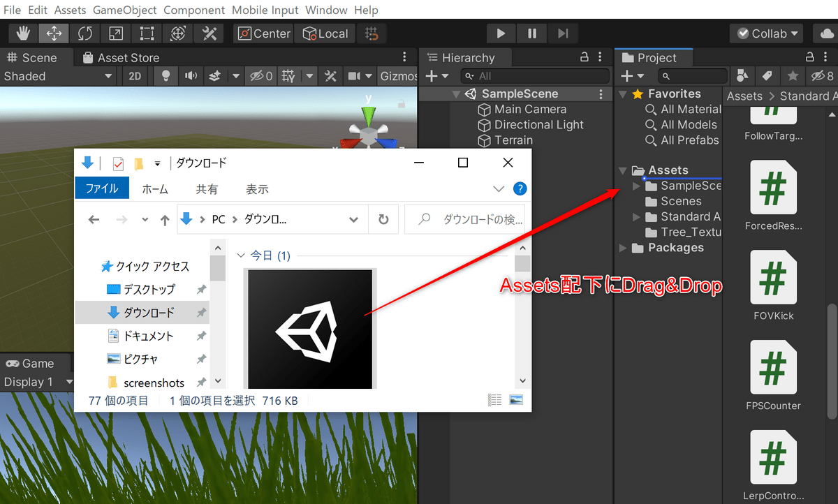
Task: Open the GameObject menu
Action: click(x=125, y=10)
